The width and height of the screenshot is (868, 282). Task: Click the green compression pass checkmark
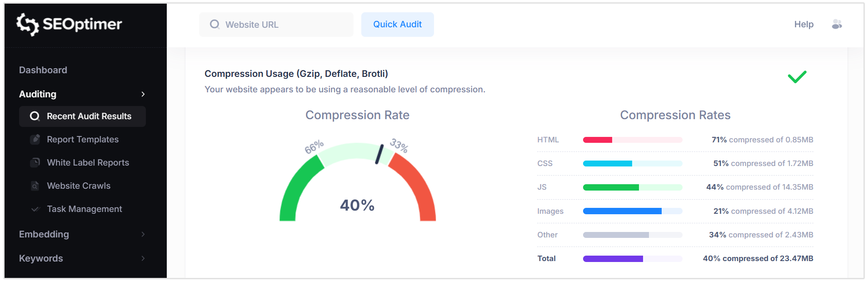797,77
